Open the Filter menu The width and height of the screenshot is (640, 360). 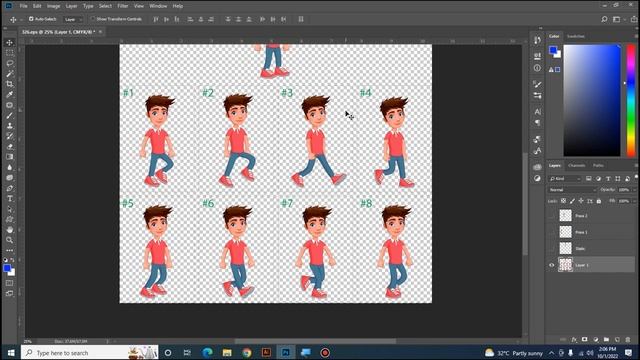[122, 6]
